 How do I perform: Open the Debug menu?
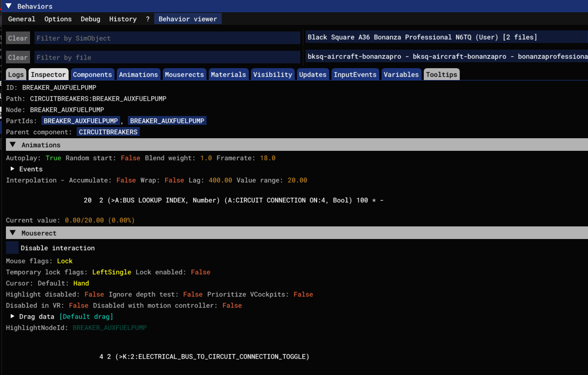[x=90, y=19]
